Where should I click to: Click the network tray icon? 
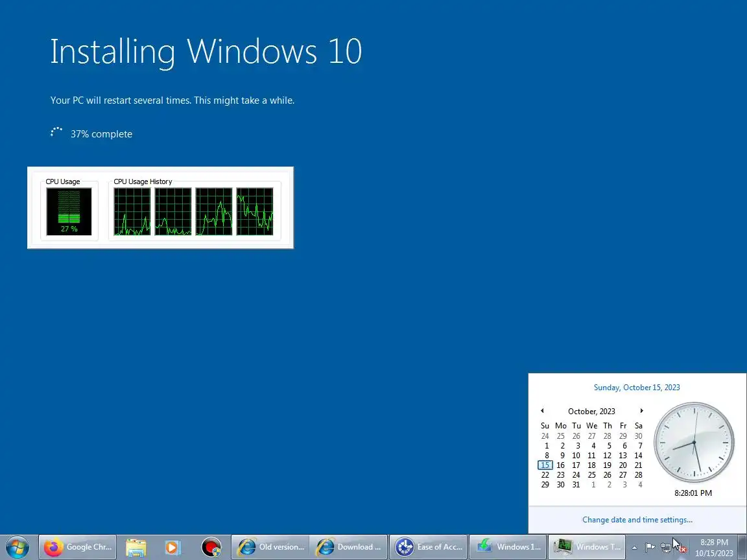point(666,548)
